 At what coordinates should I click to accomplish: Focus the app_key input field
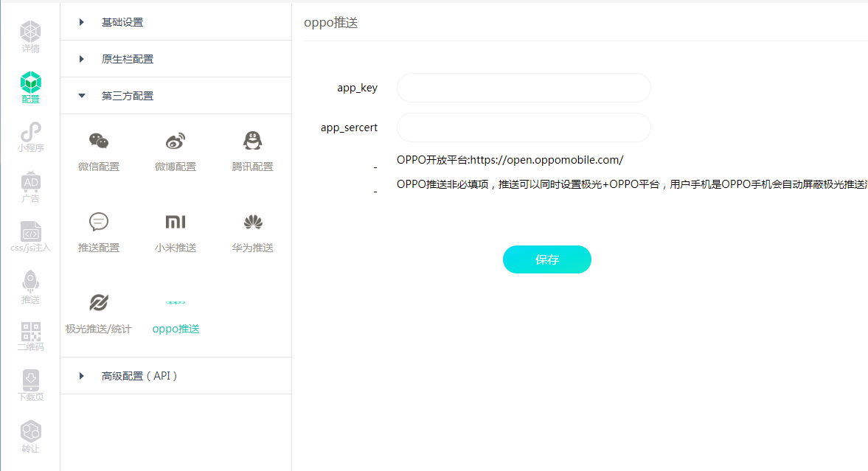click(x=524, y=88)
